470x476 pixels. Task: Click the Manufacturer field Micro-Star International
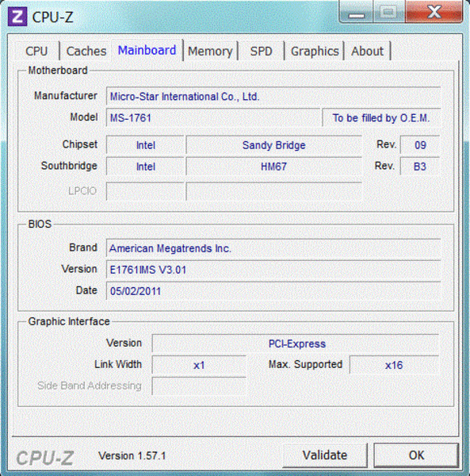273,97
